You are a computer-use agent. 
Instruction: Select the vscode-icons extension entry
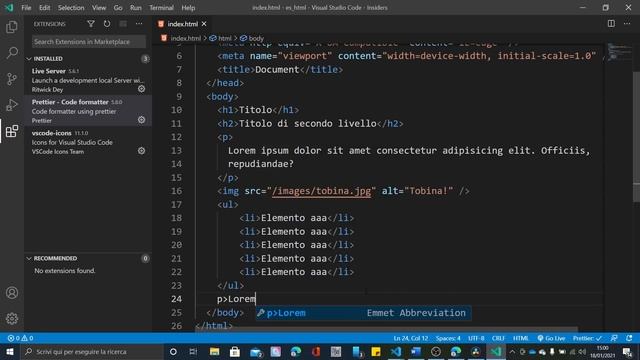(88, 142)
